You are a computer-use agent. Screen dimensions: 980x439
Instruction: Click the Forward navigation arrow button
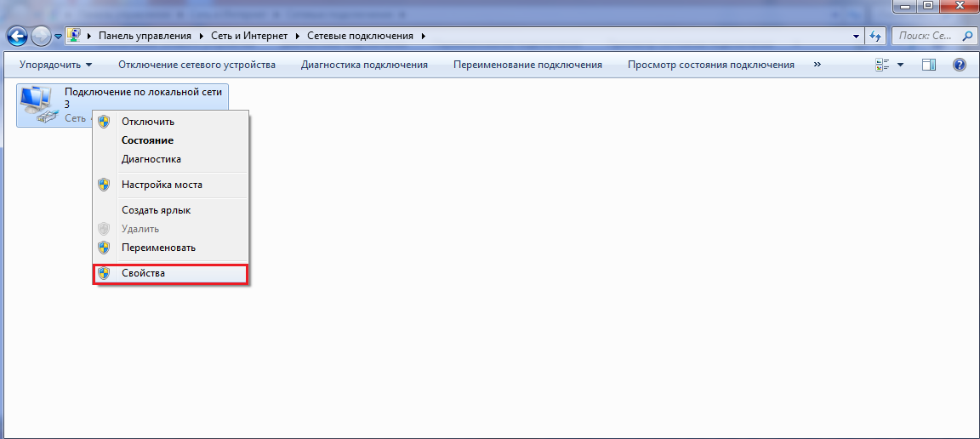(x=41, y=36)
